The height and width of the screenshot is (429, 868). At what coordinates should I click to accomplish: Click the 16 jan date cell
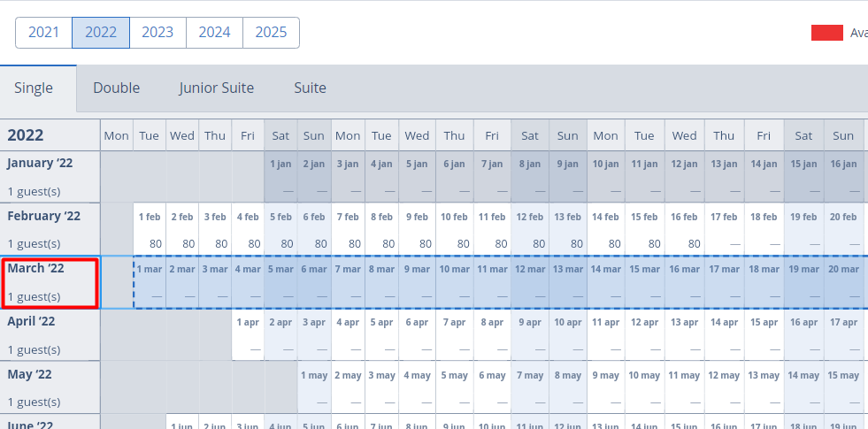coord(843,177)
